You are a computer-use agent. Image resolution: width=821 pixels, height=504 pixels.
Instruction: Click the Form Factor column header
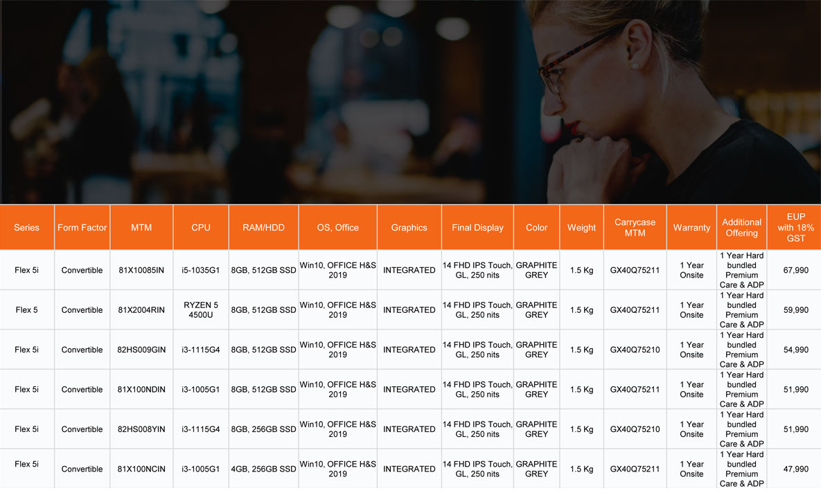(x=82, y=227)
